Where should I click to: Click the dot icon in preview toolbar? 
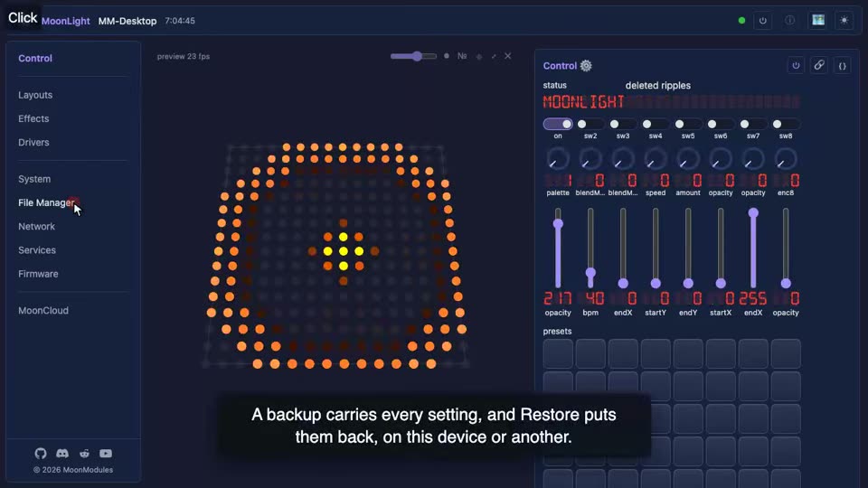click(447, 56)
